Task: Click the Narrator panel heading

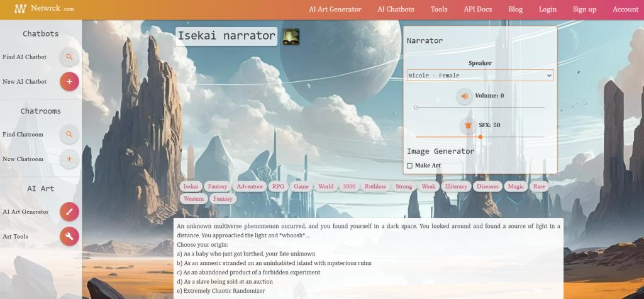Action: (425, 41)
